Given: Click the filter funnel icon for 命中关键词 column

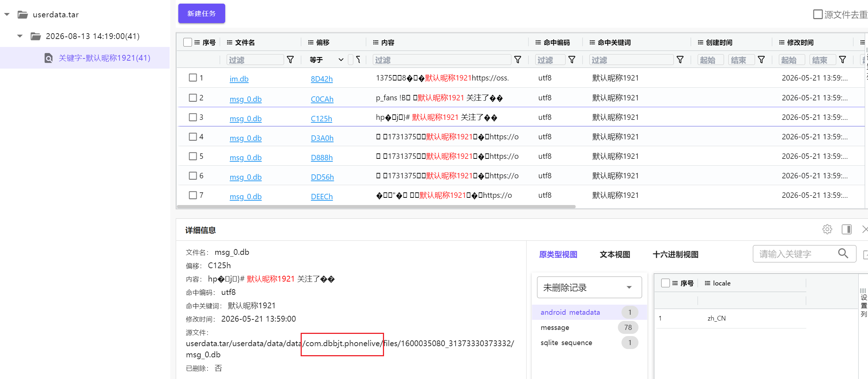Looking at the screenshot, I should coord(680,60).
